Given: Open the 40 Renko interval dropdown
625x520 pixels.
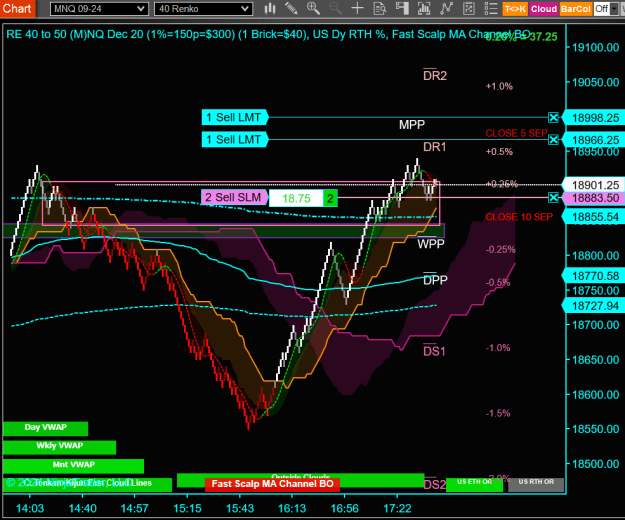Looking at the screenshot, I should tap(203, 9).
